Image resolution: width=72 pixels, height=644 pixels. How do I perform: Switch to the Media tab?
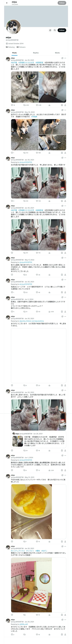tap(57, 53)
